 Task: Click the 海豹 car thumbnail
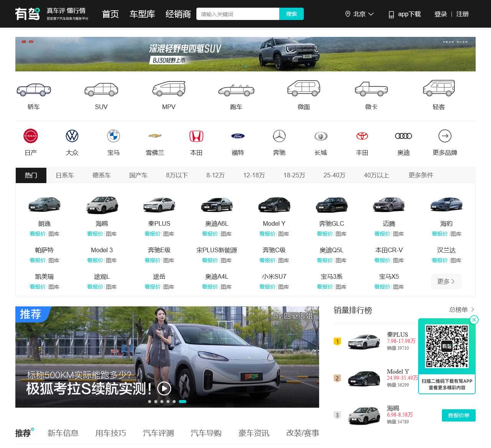[447, 205]
